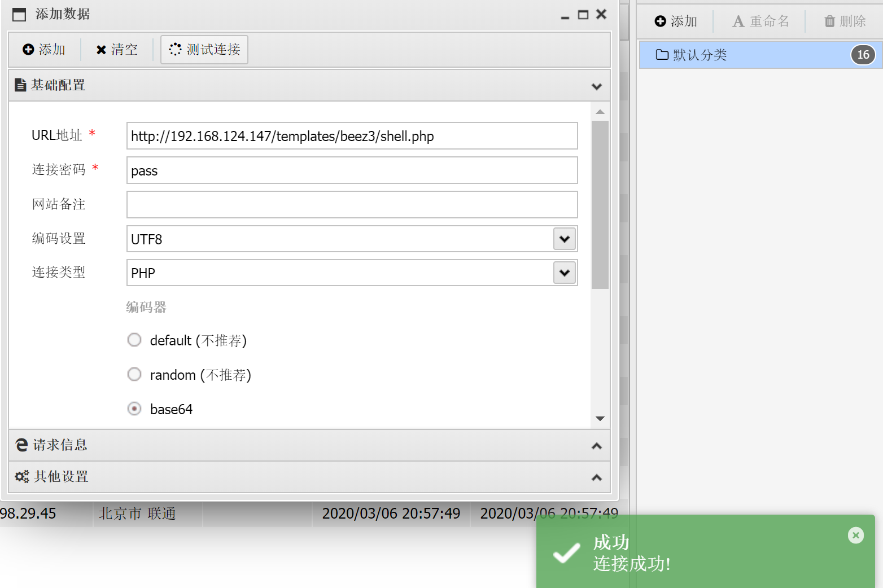
Task: Click the scroll up arrow in the form
Action: (600, 112)
